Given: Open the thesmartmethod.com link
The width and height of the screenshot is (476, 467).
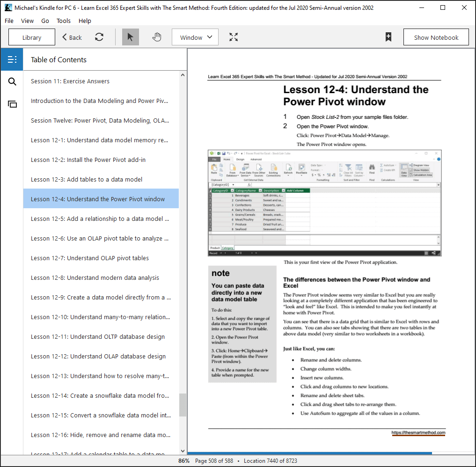Looking at the screenshot, I should pos(418,432).
